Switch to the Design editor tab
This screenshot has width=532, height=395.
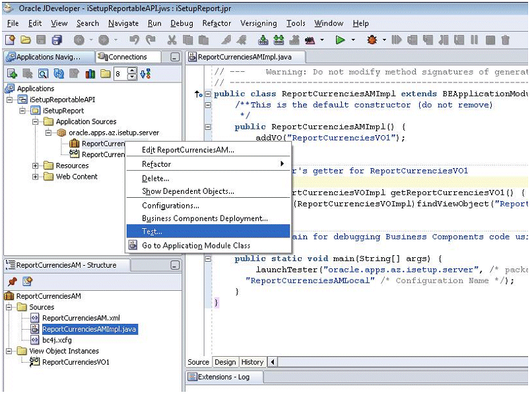(x=225, y=362)
